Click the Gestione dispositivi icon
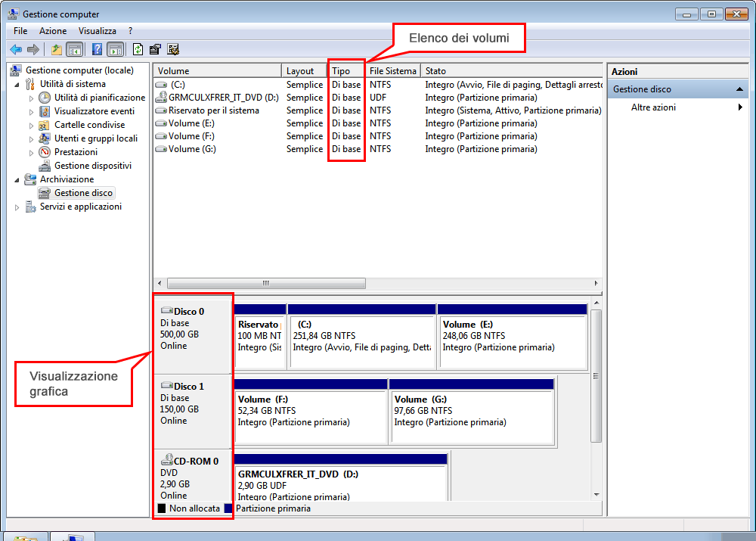Image resolution: width=756 pixels, height=541 pixels. [45, 166]
